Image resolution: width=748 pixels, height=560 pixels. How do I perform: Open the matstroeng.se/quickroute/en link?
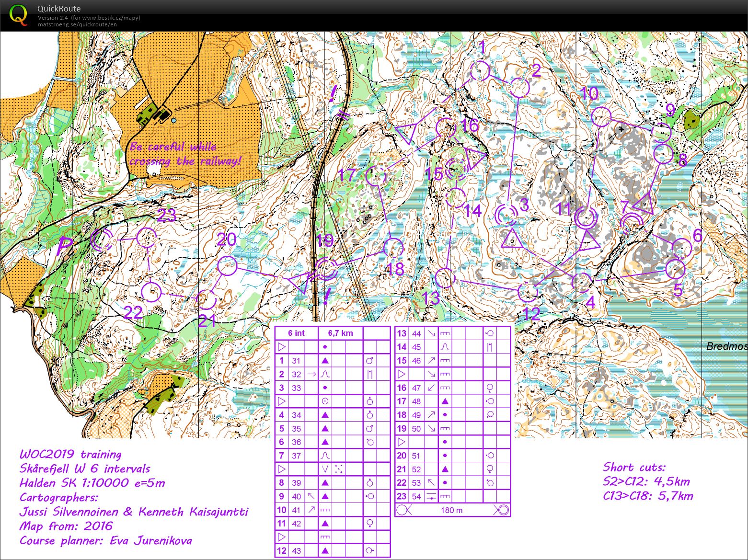(x=77, y=24)
